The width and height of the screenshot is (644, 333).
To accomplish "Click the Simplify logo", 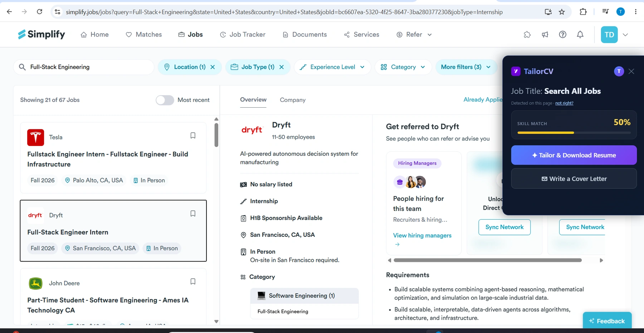I will pos(42,34).
